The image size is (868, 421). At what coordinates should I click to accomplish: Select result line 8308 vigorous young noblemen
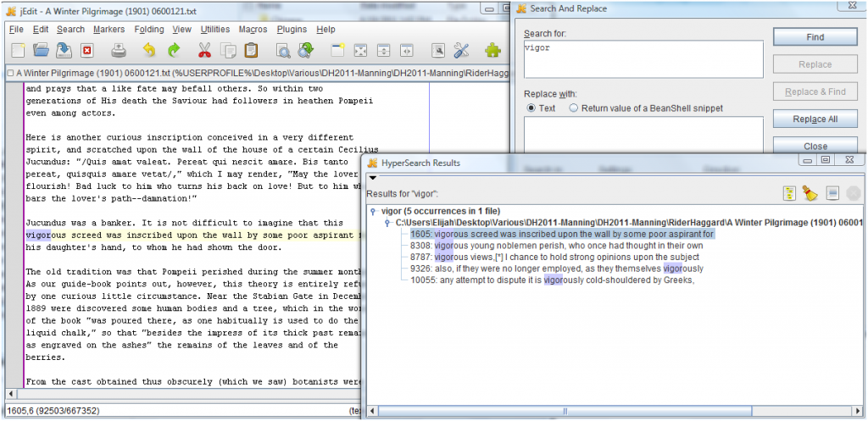click(556, 246)
